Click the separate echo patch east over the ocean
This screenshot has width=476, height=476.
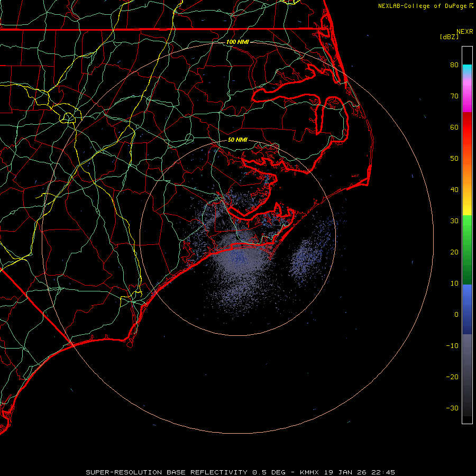point(307,257)
